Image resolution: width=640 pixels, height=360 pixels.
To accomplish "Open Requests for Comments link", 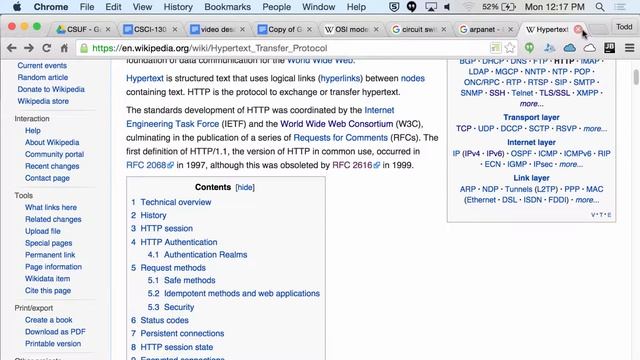I will coord(340,138).
